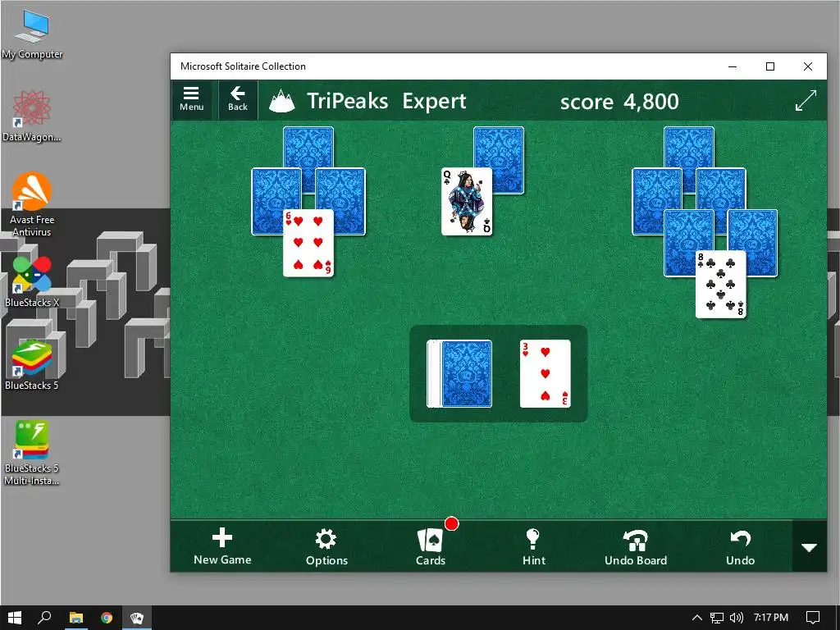
Task: Click the TriPeaks Expert title
Action: tap(386, 101)
